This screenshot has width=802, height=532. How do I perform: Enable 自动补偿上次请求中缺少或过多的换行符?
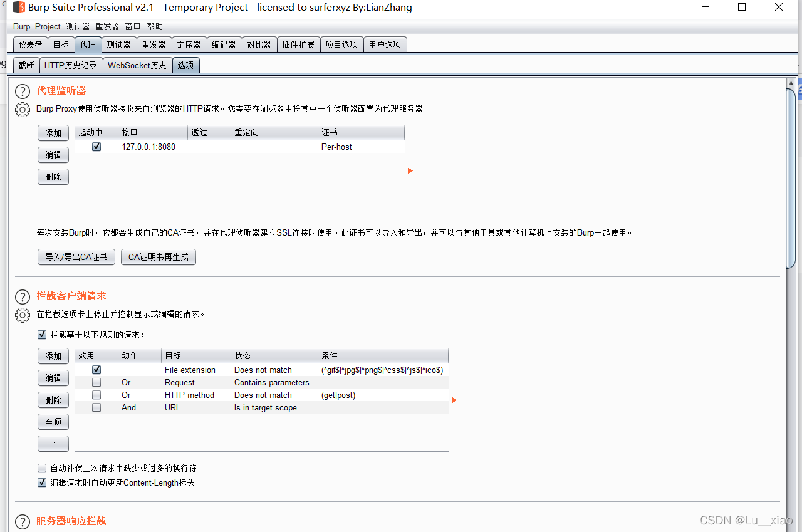[x=42, y=468]
